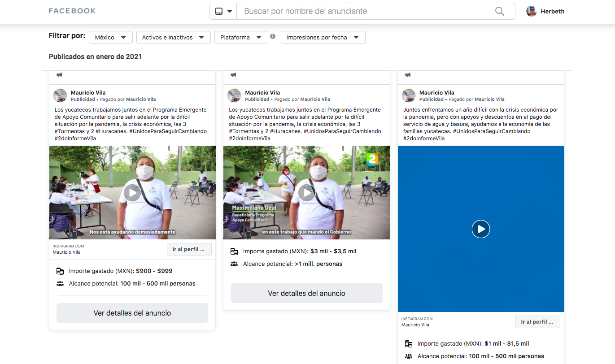Viewport: 615px width, 364px height.
Task: Click money icon next to $900 - $999
Action: (x=60, y=271)
